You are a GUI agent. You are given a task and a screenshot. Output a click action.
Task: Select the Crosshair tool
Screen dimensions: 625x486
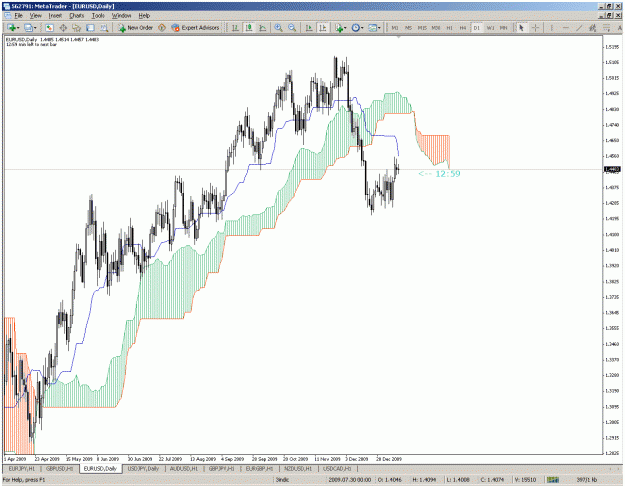(535, 28)
